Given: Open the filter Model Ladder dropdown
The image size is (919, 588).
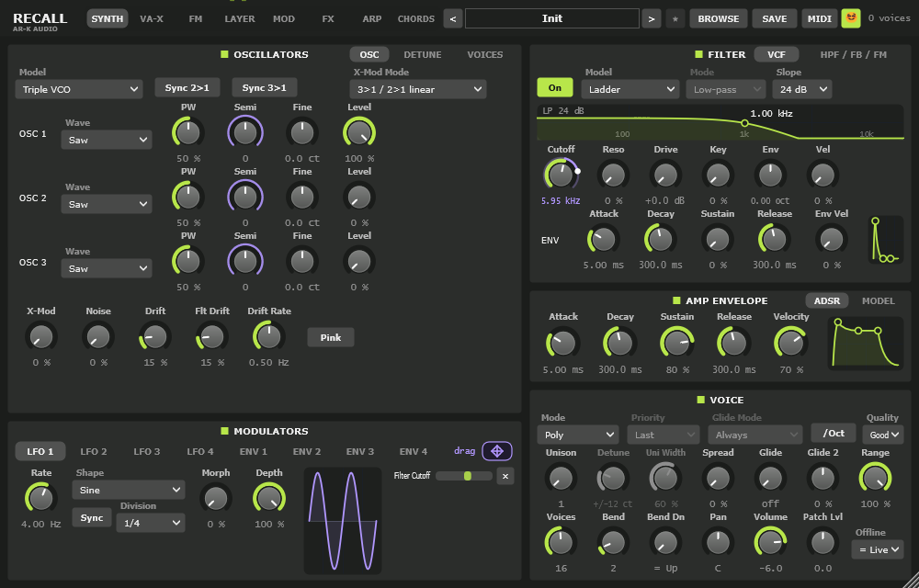Looking at the screenshot, I should (x=630, y=90).
